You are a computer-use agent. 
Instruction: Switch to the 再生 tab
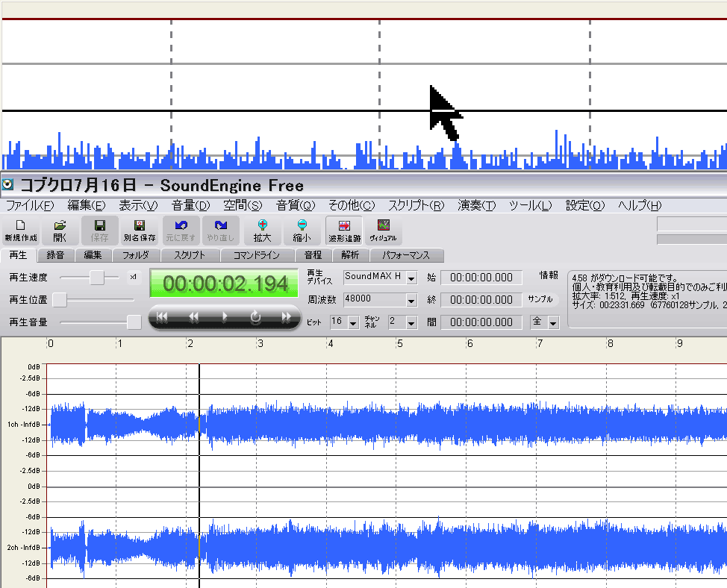pos(18,255)
